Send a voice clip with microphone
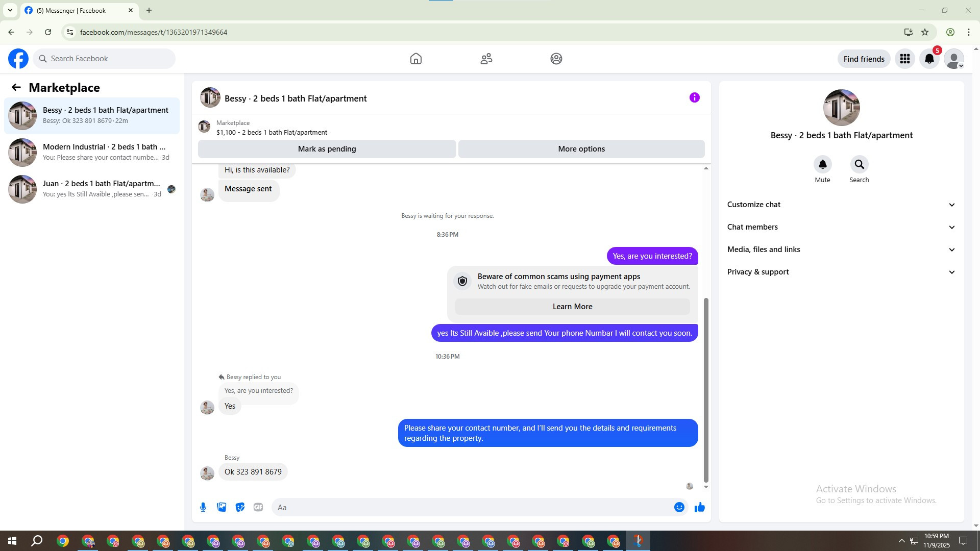980x551 pixels. (203, 507)
